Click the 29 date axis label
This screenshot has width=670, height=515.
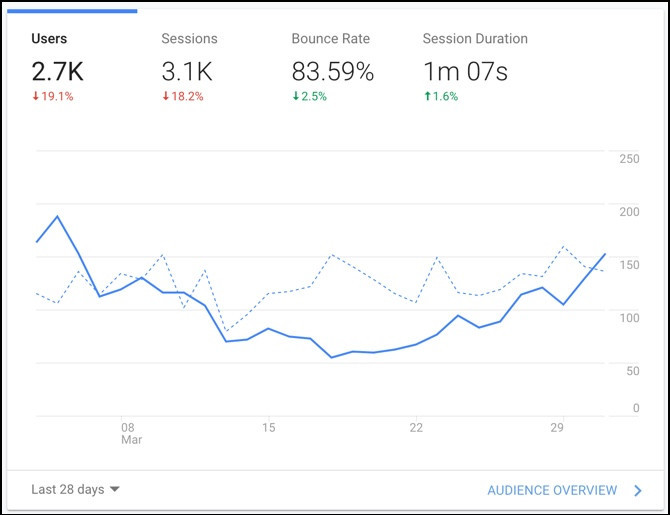pos(557,427)
